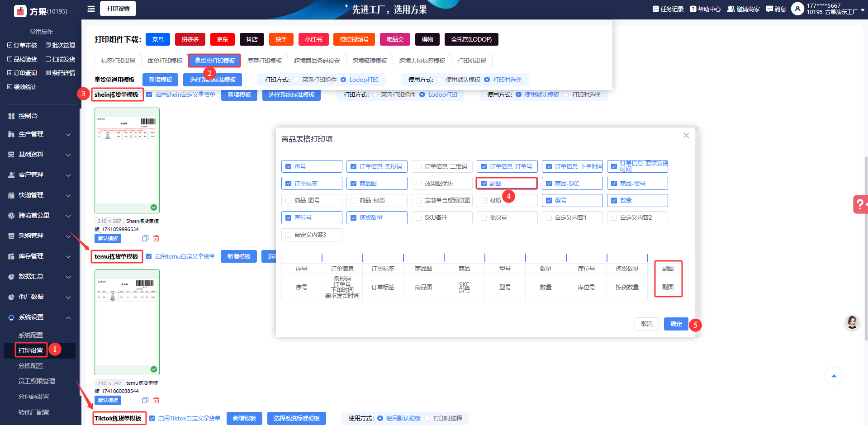Open the red help question mark widget
This screenshot has width=868, height=425.
click(859, 204)
